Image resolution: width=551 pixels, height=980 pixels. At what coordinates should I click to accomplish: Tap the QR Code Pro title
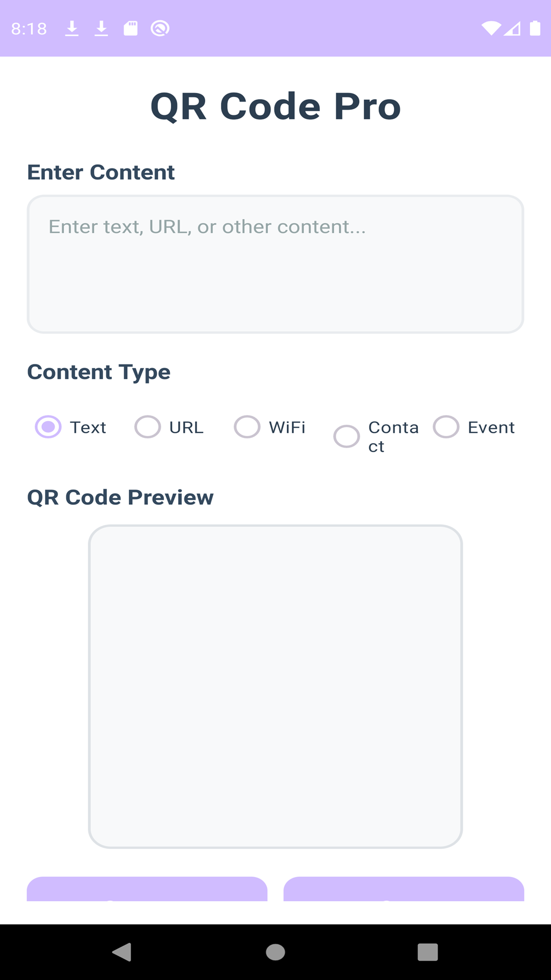pyautogui.click(x=275, y=106)
